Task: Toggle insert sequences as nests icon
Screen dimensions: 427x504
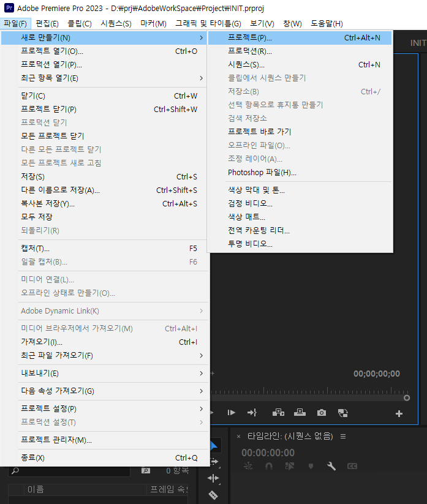Action: 248,466
